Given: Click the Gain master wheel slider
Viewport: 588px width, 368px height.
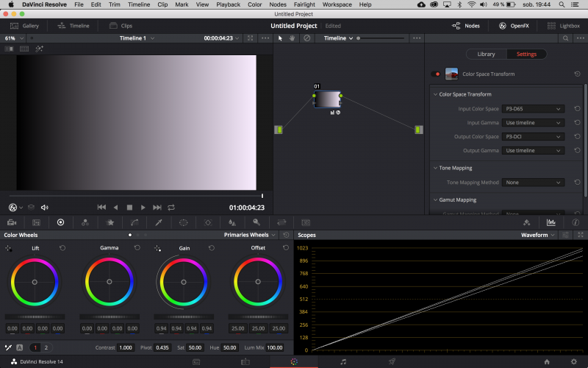Looking at the screenshot, I should point(184,317).
